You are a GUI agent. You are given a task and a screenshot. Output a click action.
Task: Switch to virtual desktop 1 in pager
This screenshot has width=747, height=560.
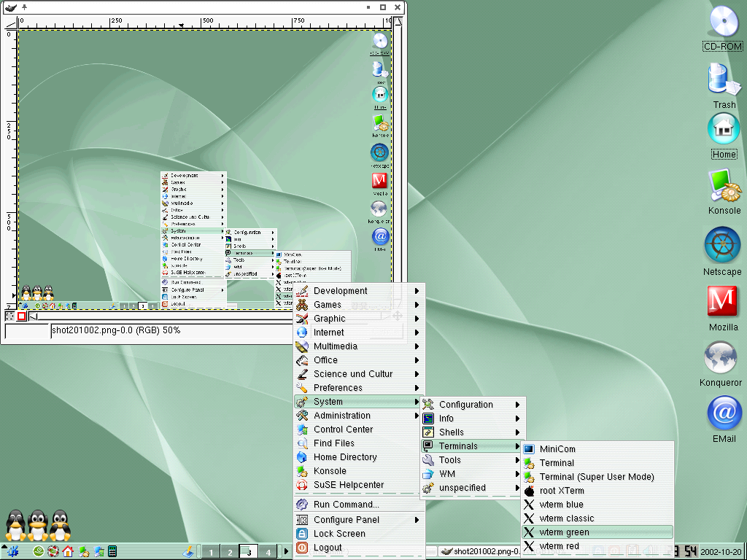[x=211, y=553]
